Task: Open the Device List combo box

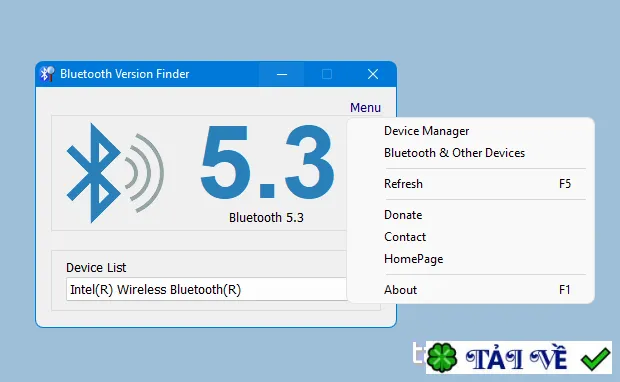Action: (206, 289)
